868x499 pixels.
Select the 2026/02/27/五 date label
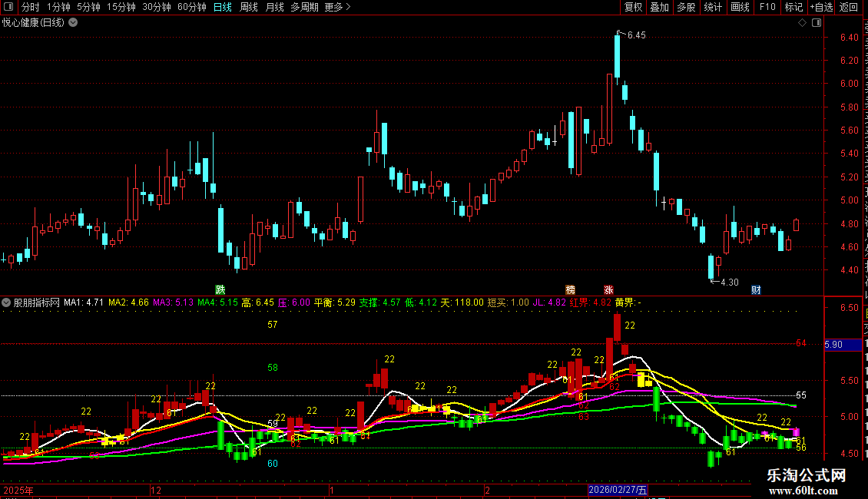click(x=618, y=490)
